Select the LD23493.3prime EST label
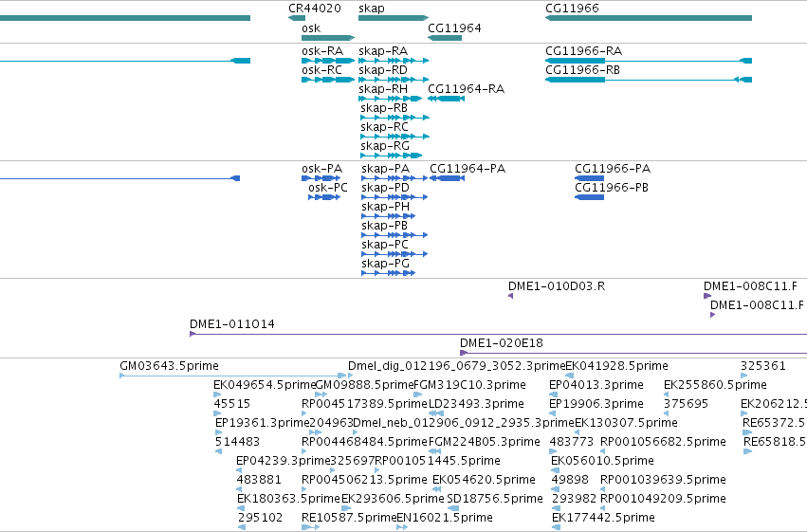This screenshot has width=807, height=532. pos(476,404)
